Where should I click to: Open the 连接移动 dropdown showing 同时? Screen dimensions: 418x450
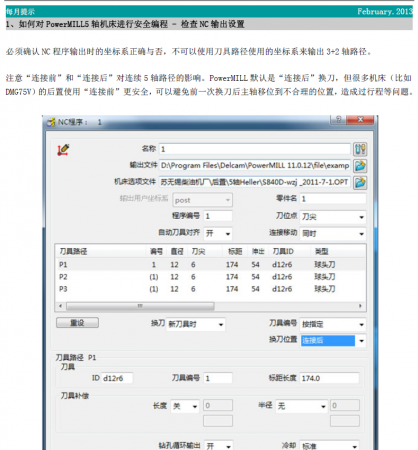click(333, 233)
